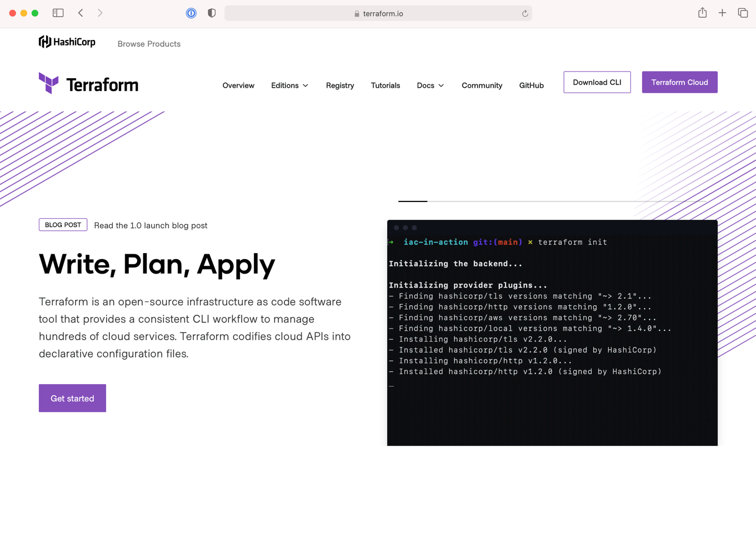756x555 pixels.
Task: Select Registry in the navigation
Action: (x=340, y=85)
